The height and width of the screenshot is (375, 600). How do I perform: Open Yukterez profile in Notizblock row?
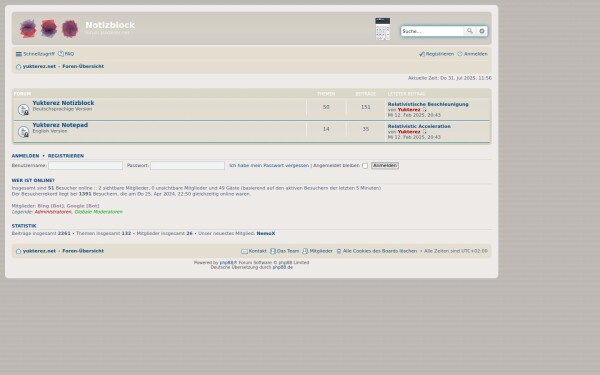[x=409, y=110]
